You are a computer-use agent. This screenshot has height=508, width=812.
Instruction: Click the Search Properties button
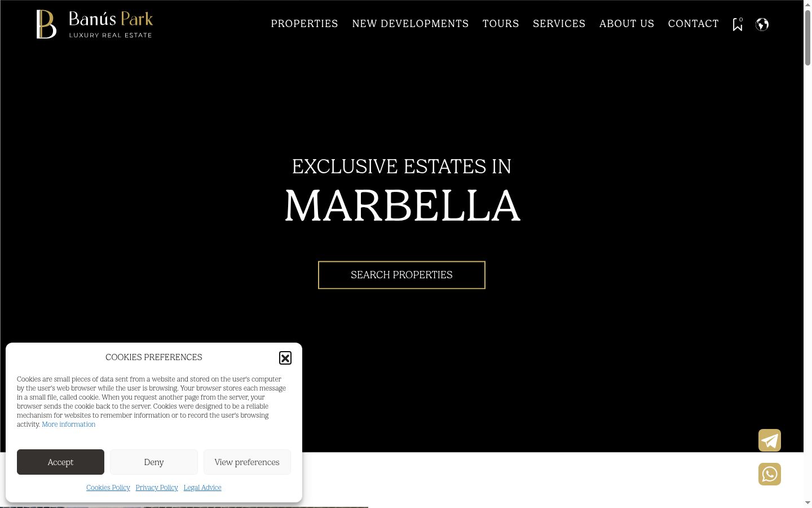click(x=401, y=275)
